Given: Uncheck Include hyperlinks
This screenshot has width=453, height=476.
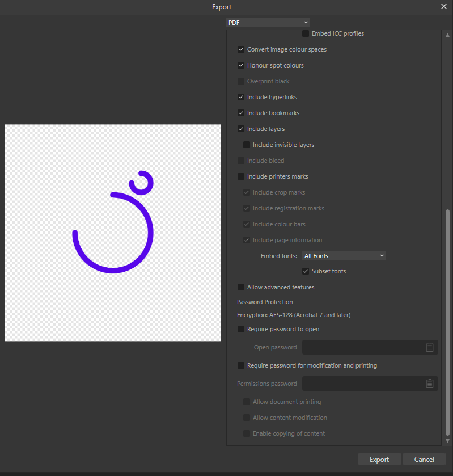Looking at the screenshot, I should pyautogui.click(x=241, y=97).
